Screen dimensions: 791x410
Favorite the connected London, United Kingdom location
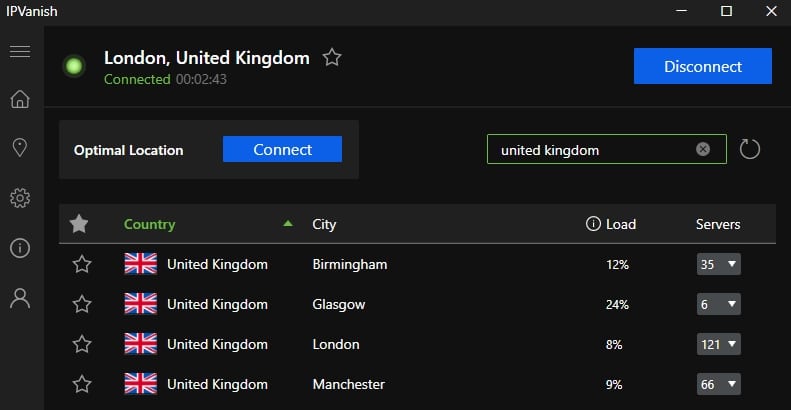point(332,57)
